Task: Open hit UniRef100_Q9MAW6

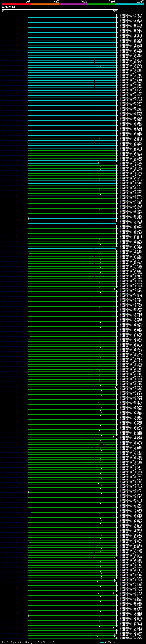Action: click(x=131, y=50)
